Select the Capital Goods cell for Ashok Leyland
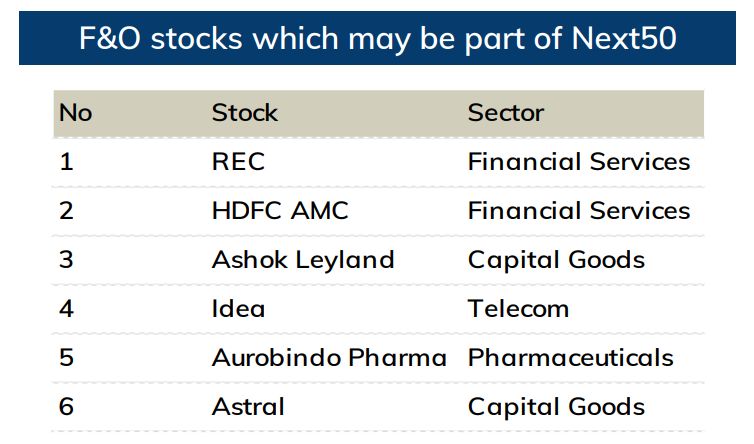The width and height of the screenshot is (754, 444). 556,260
